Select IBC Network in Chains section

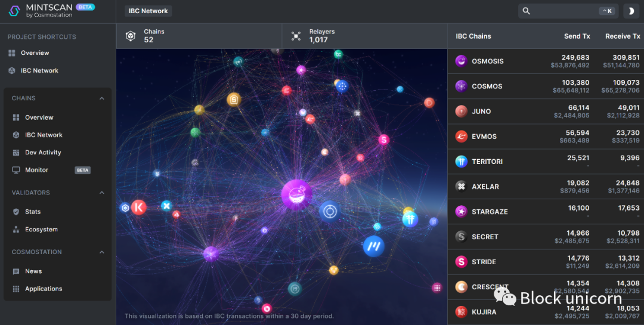pos(44,135)
